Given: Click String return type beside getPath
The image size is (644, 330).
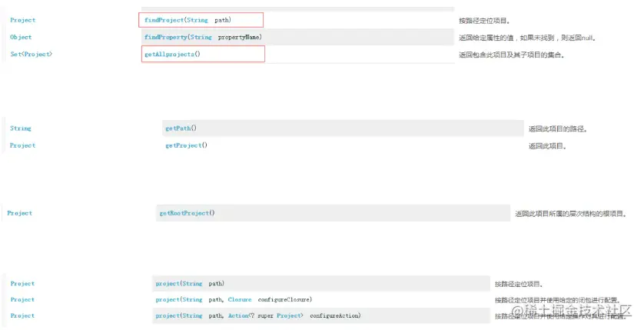Looking at the screenshot, I should [x=21, y=128].
